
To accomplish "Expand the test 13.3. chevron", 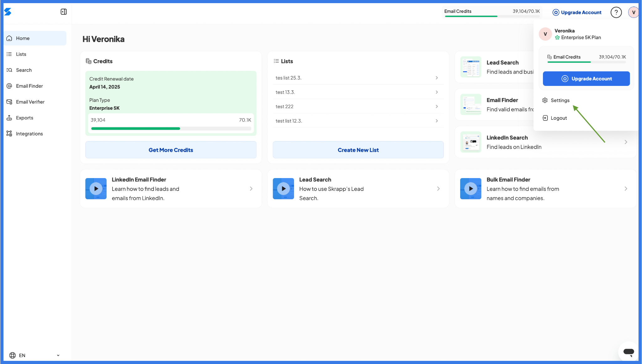I will click(437, 92).
